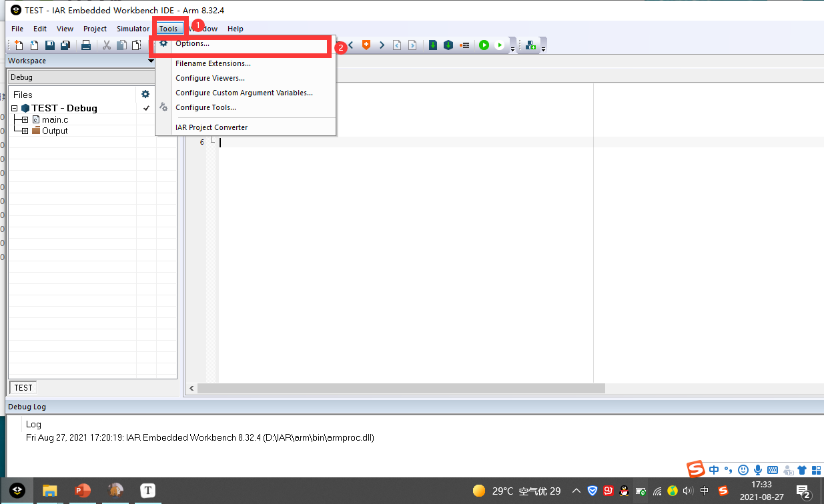Click the Sogou microphone voice input icon

(x=758, y=469)
